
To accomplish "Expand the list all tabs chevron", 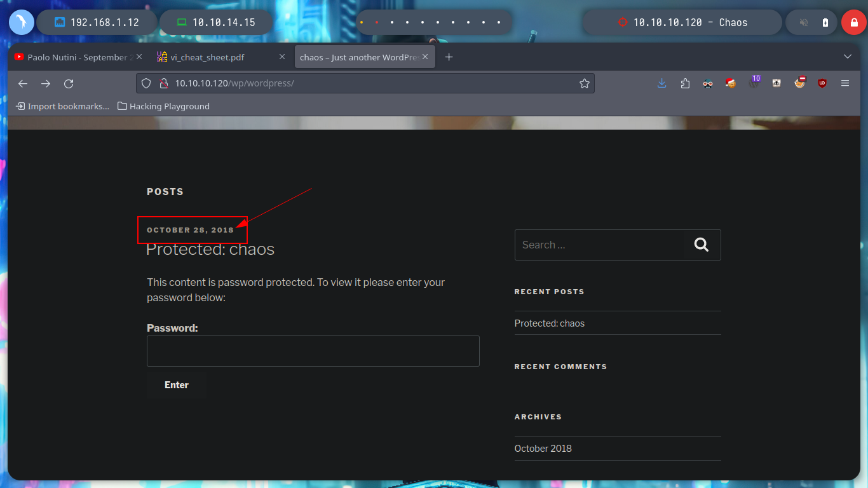I will [x=847, y=57].
